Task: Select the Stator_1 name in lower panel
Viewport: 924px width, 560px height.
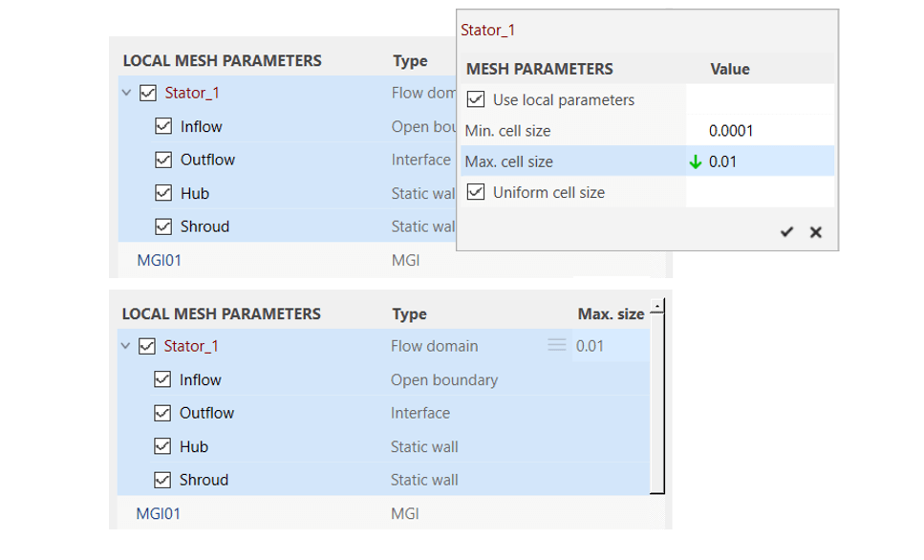Action: [191, 346]
